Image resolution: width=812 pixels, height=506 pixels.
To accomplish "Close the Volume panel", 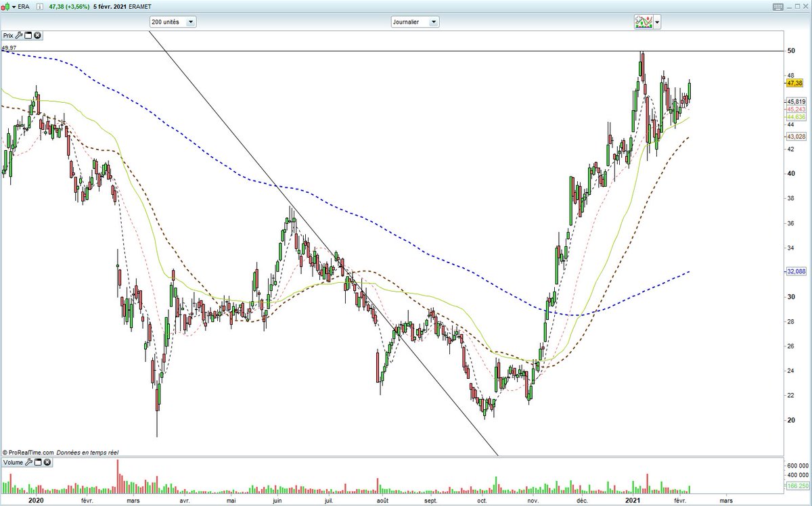I will click(47, 463).
